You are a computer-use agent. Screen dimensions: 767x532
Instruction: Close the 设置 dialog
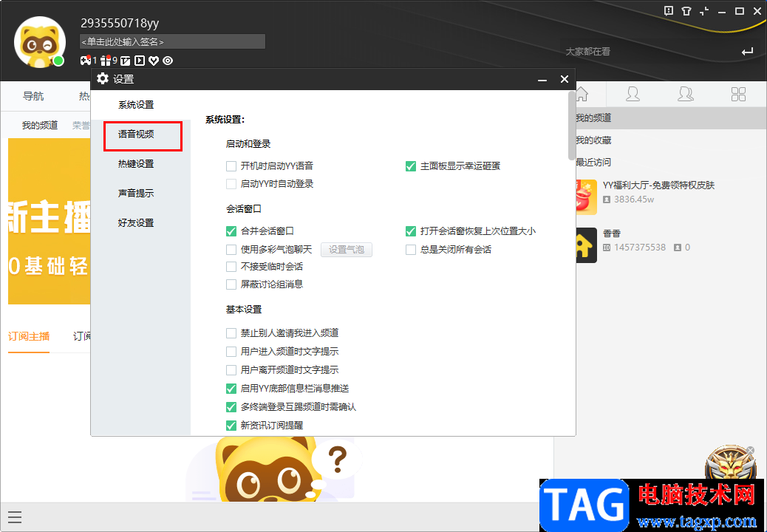(564, 79)
